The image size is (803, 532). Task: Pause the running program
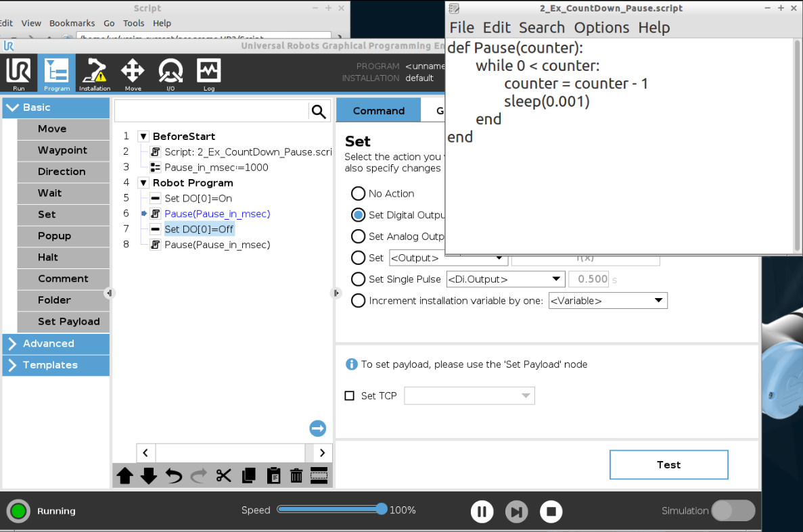pos(482,512)
